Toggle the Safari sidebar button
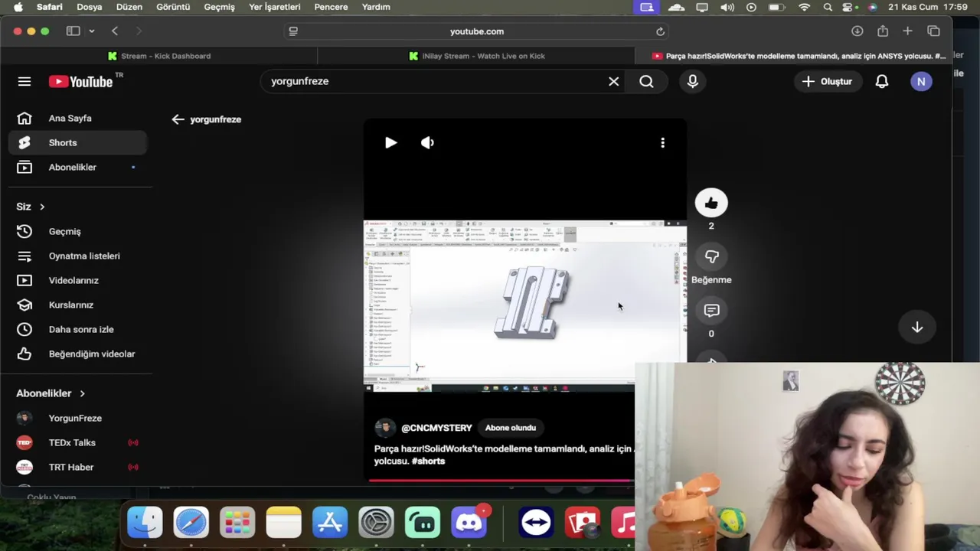The height and width of the screenshot is (551, 980). (73, 31)
